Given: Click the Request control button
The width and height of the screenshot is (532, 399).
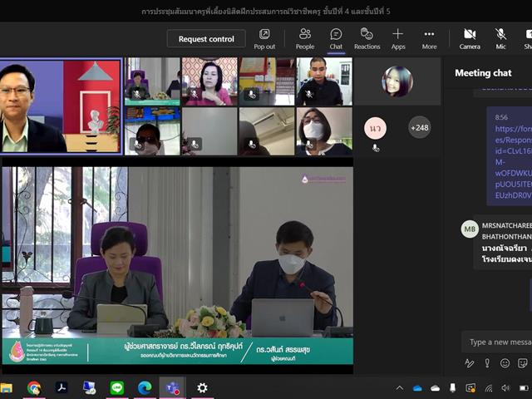Looking at the screenshot, I should coord(206,39).
